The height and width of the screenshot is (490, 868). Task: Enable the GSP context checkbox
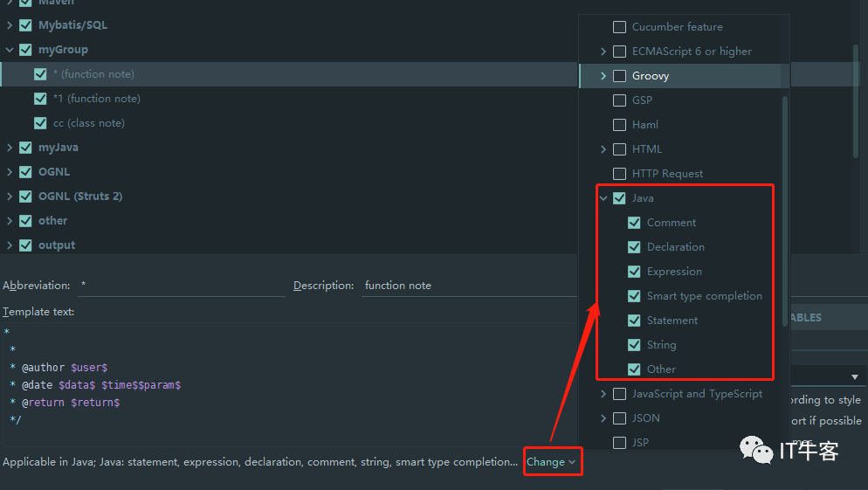(x=619, y=100)
